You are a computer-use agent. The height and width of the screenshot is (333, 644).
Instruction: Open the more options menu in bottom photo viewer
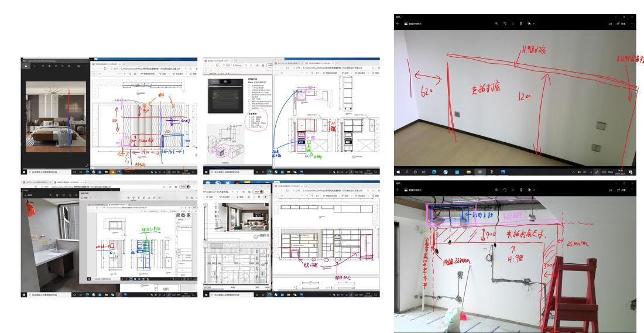coord(631,190)
